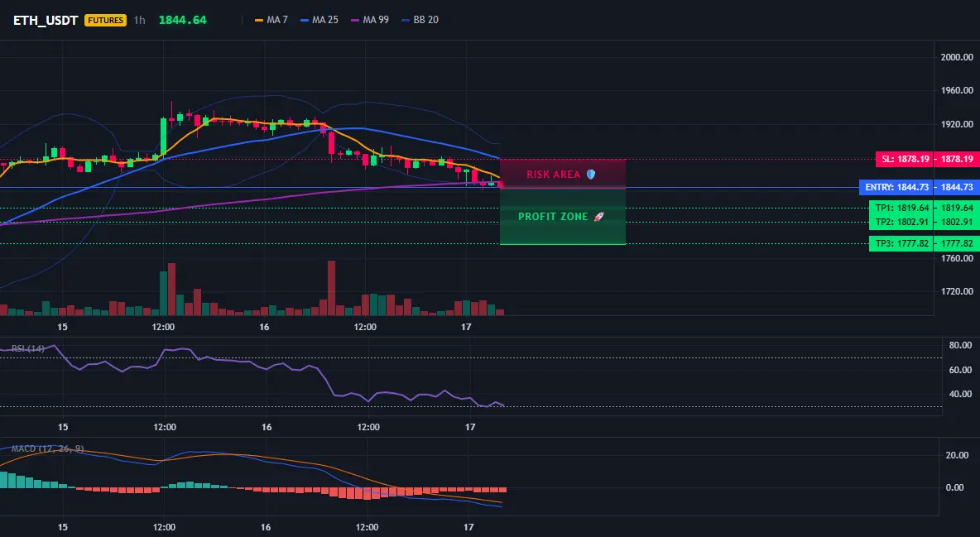Click the 15 date label under the price chart

63,327
